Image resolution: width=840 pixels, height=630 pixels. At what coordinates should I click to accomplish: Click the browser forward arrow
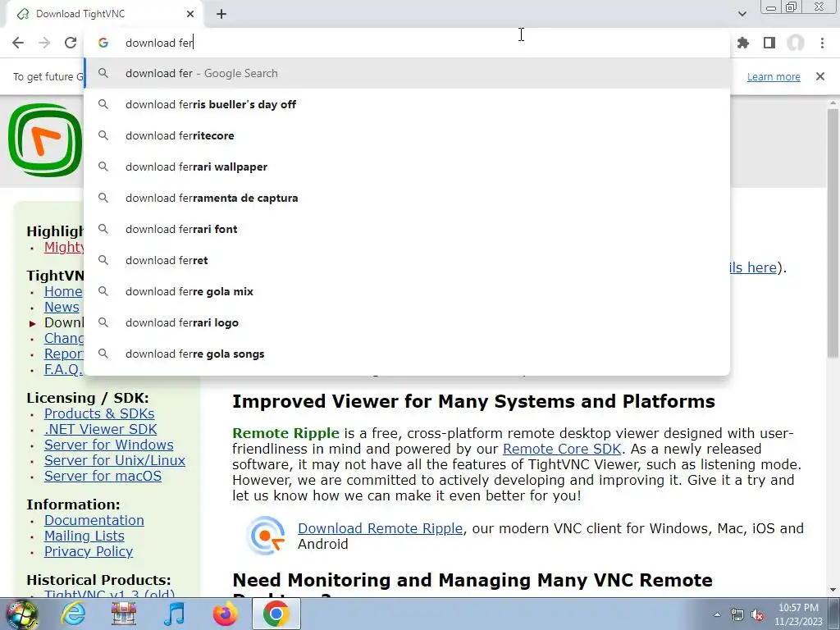click(44, 43)
